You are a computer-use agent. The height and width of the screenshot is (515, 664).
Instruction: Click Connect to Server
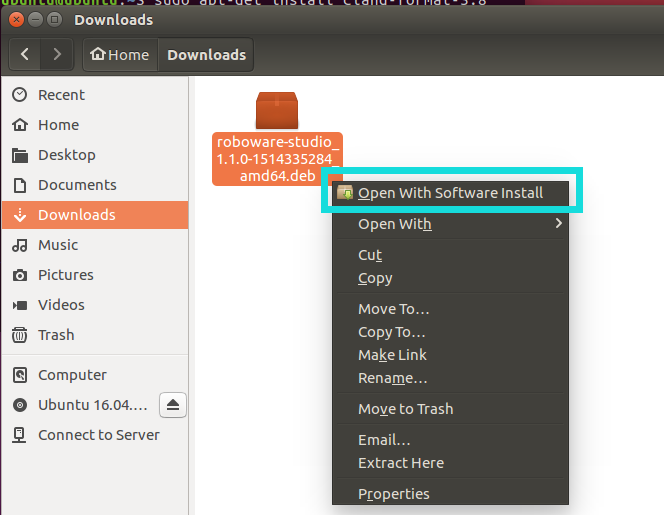[95, 435]
